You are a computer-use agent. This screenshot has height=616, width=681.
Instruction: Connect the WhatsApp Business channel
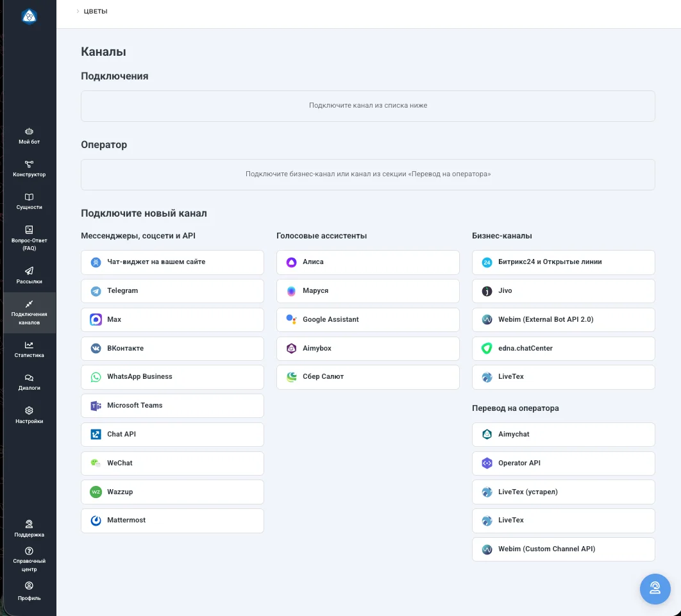point(172,378)
